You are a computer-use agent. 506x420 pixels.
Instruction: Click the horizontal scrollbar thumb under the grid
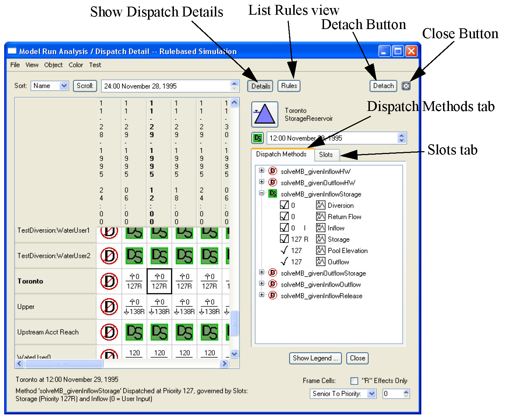tap(64, 364)
